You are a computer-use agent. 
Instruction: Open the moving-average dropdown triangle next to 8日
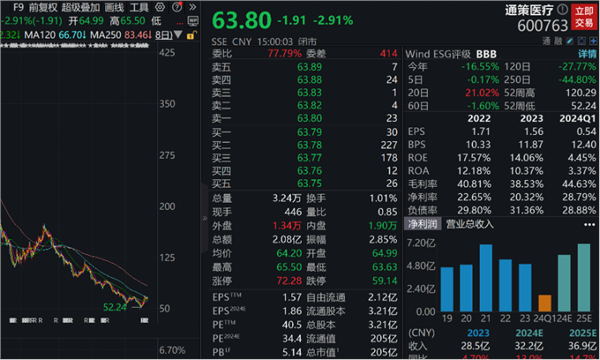coord(178,35)
